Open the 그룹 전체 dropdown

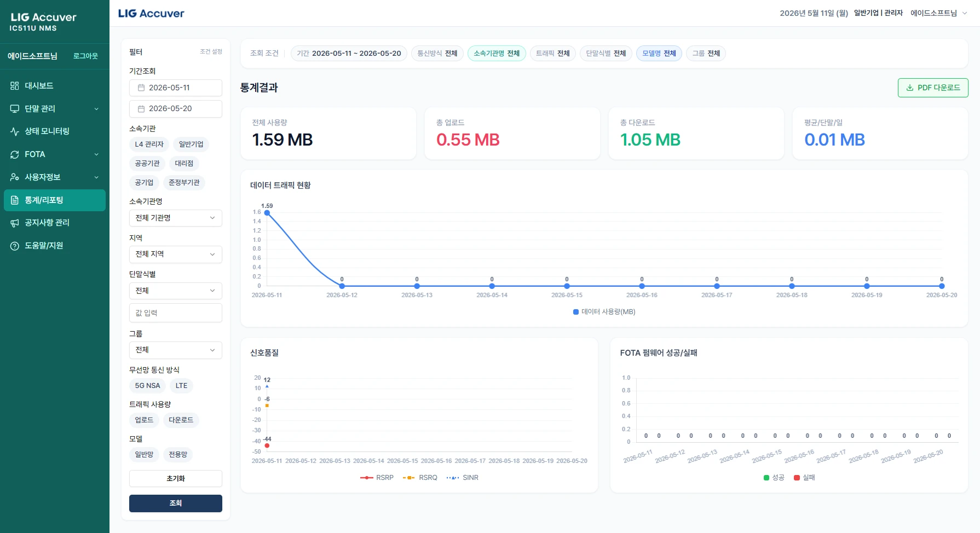(x=176, y=350)
